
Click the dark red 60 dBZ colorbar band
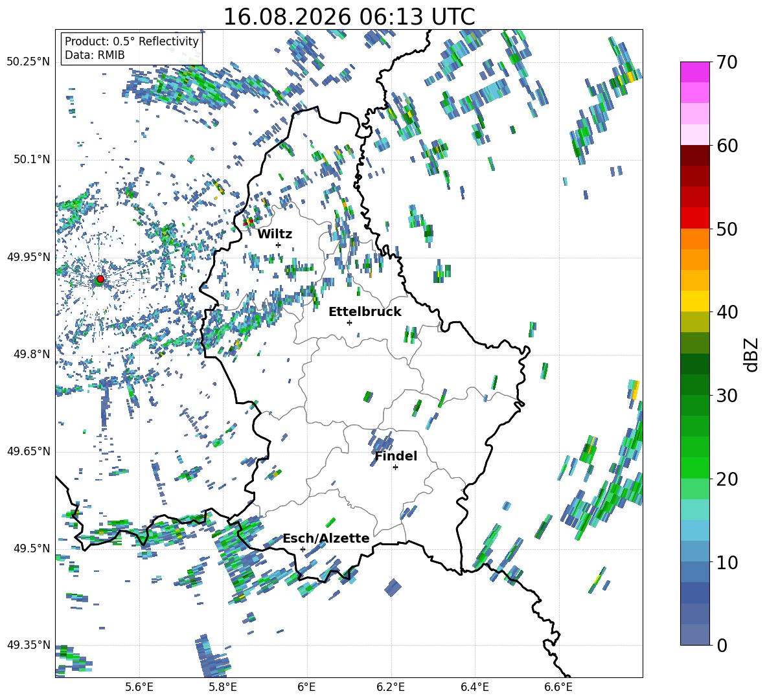(x=694, y=155)
